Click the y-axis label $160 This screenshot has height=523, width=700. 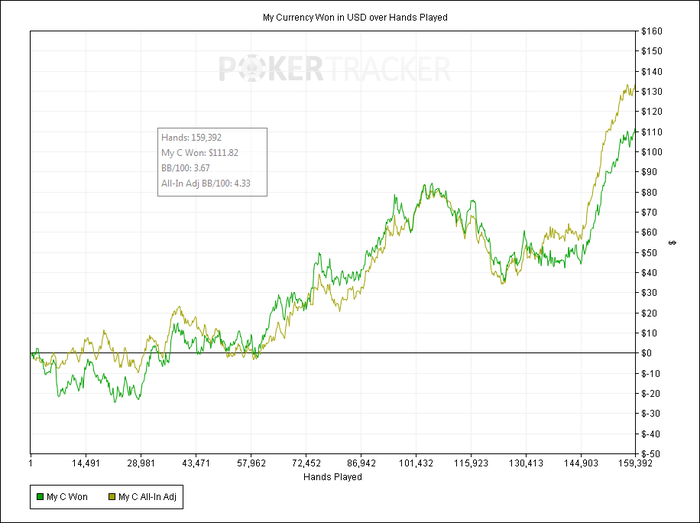tap(651, 31)
